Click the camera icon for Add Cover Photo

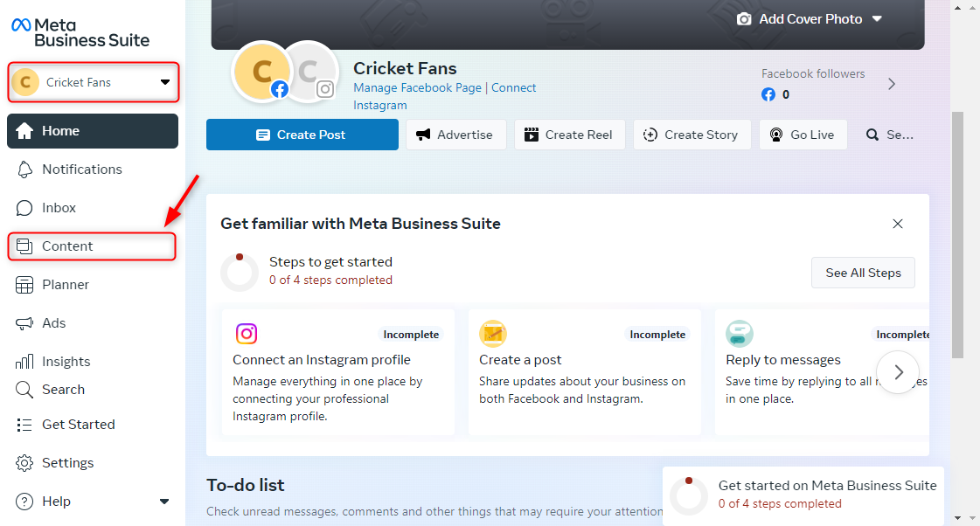pyautogui.click(x=744, y=19)
